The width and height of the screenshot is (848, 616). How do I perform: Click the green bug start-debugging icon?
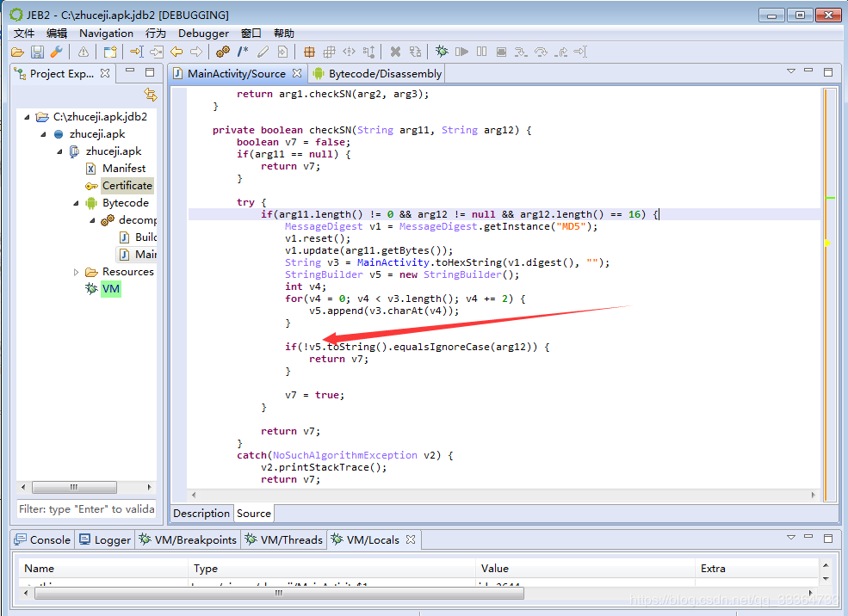[x=442, y=52]
